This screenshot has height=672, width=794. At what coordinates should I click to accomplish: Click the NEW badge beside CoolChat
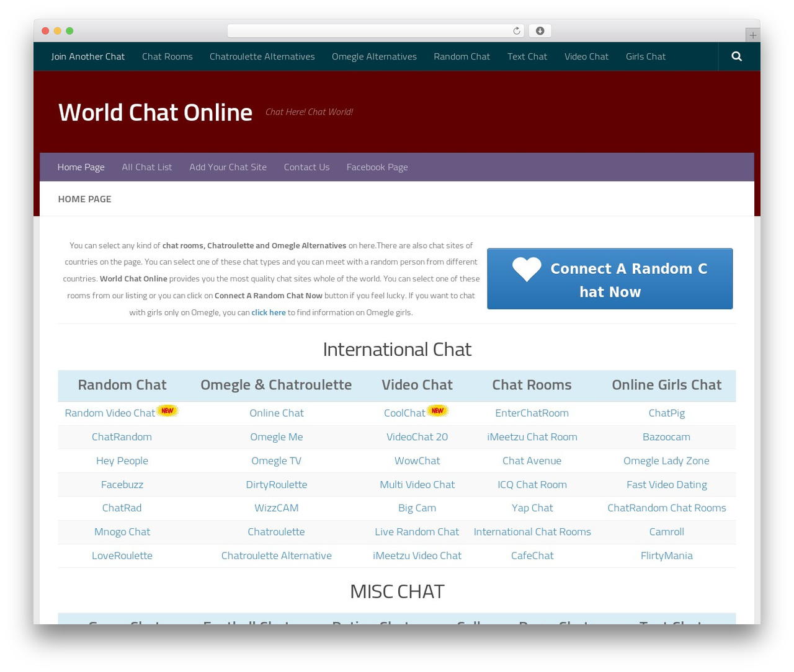pyautogui.click(x=437, y=410)
